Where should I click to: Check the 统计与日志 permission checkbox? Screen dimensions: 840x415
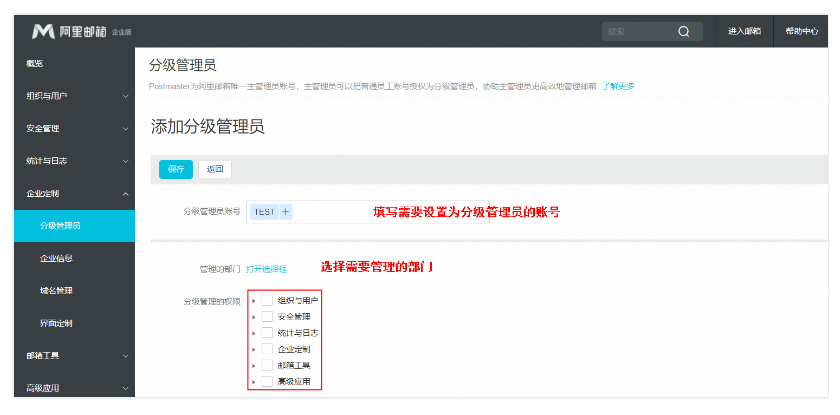[x=267, y=333]
